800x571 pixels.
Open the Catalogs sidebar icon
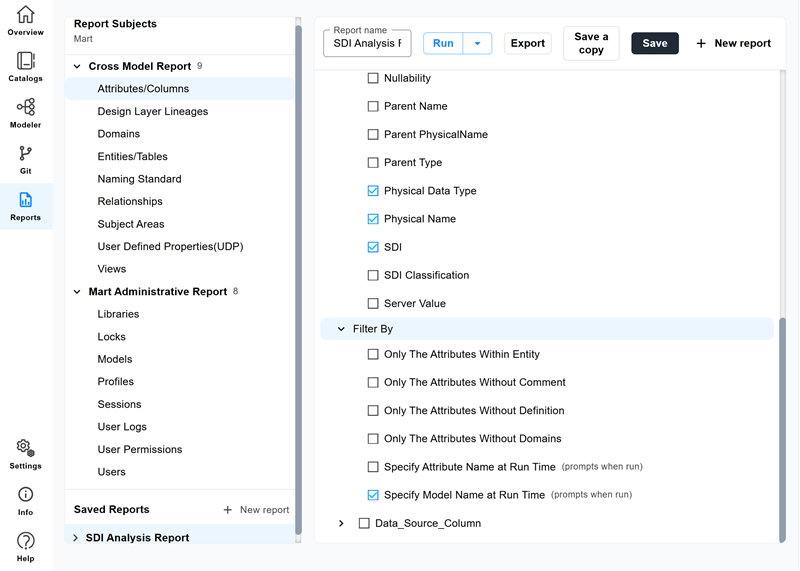pos(26,61)
